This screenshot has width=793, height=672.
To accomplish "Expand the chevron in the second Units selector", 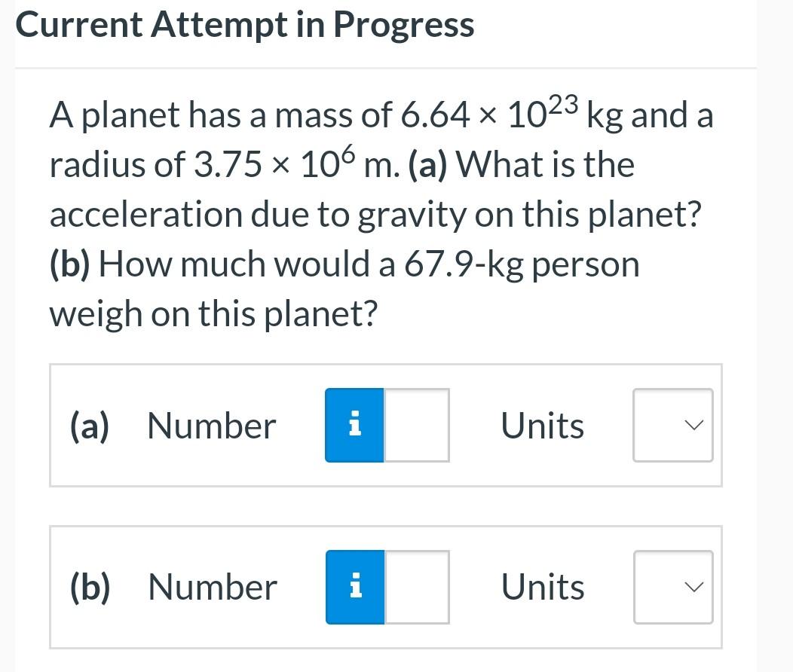I will 694,587.
